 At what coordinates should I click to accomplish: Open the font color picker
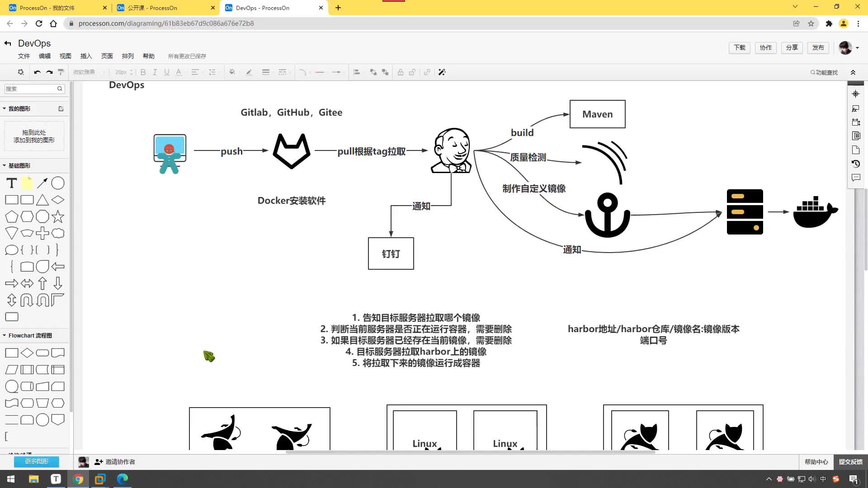(x=179, y=72)
